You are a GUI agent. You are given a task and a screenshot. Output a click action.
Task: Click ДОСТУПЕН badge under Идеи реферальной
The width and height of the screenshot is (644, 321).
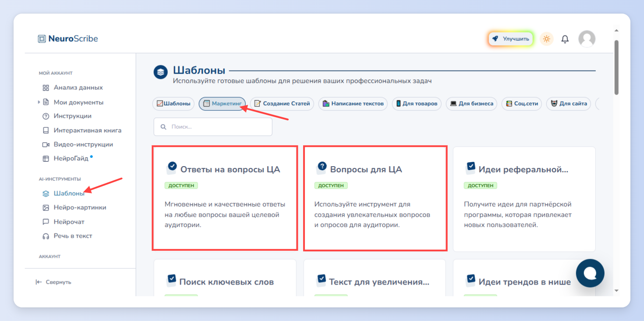tap(480, 185)
